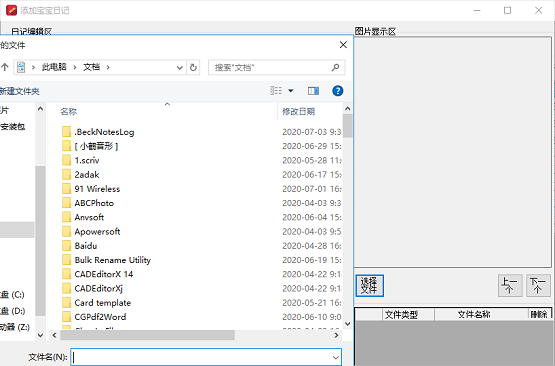Close the file open dialog
The image size is (555, 366).
tap(343, 45)
